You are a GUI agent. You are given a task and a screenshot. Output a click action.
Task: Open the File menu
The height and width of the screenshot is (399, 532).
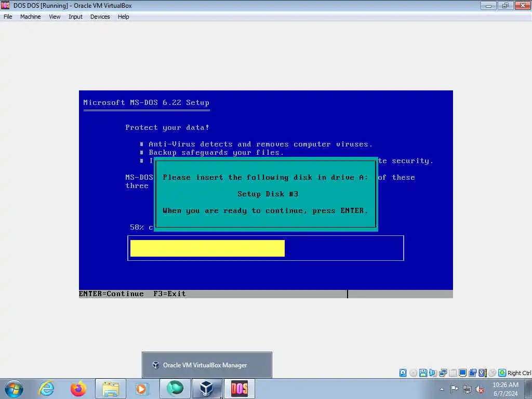(8, 17)
